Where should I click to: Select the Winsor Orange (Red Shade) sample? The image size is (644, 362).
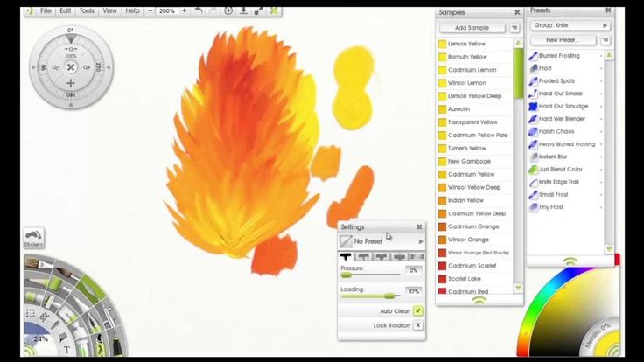point(475,253)
